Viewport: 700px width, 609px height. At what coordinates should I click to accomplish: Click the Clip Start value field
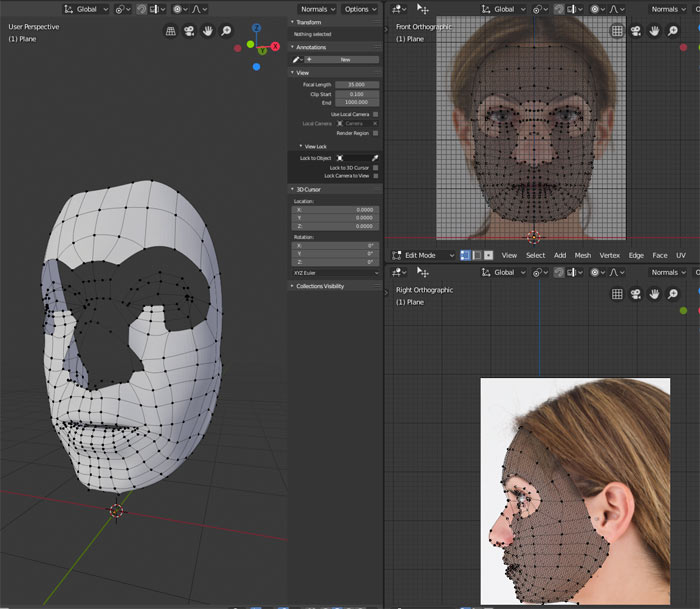tap(357, 94)
